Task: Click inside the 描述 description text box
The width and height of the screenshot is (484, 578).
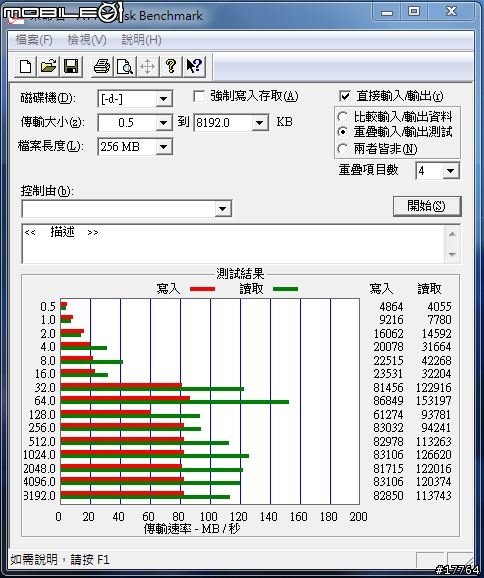Action: 234,244
